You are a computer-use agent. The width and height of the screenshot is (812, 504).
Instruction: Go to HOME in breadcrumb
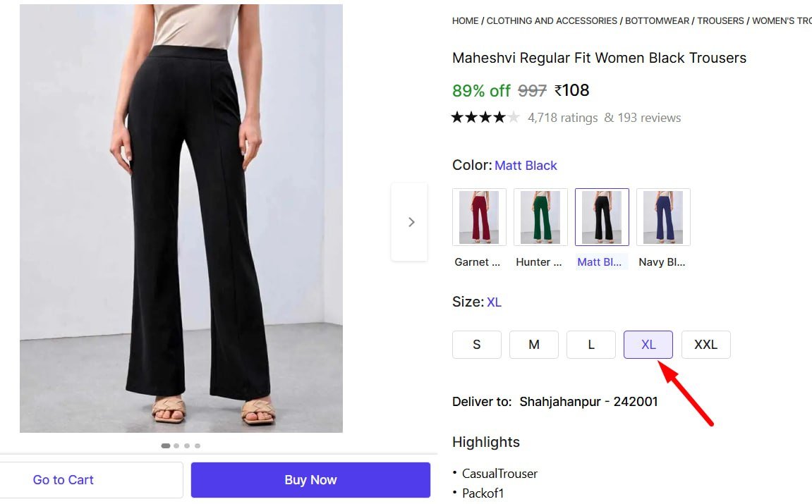[x=465, y=21]
